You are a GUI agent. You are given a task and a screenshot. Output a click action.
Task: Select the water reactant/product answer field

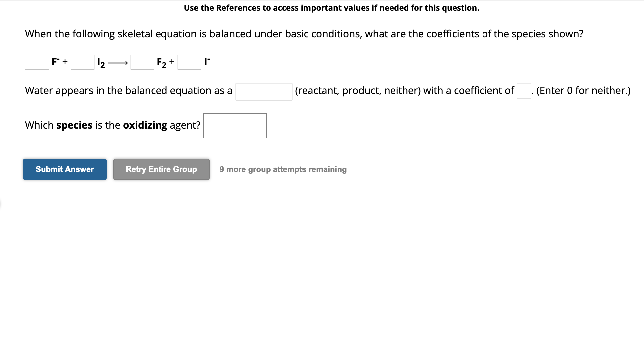(263, 91)
